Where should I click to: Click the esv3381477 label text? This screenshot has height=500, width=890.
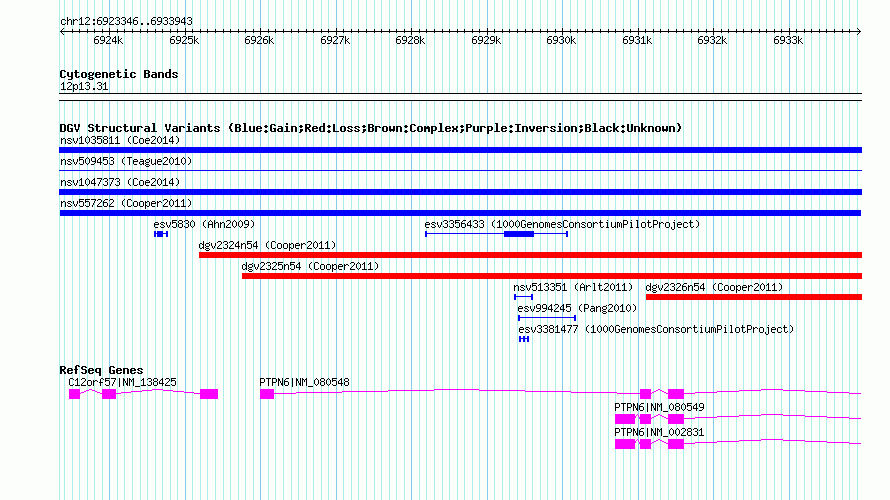coord(656,329)
